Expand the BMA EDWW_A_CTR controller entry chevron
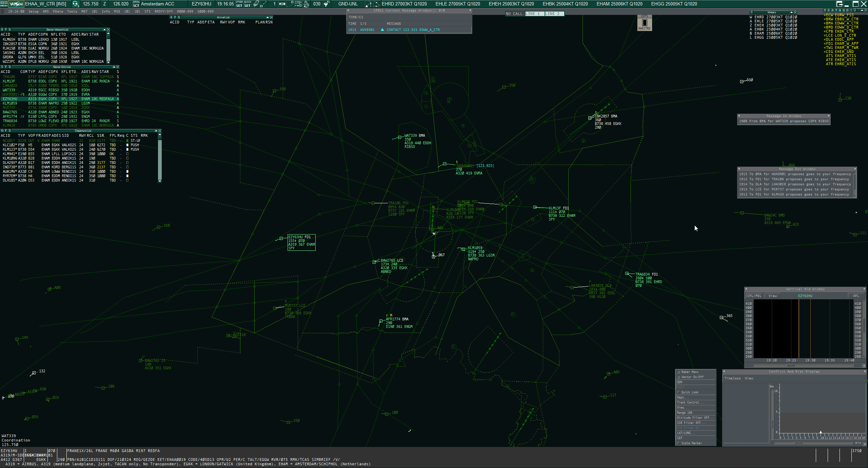Screen dimensions: 868x468 (x=825, y=23)
